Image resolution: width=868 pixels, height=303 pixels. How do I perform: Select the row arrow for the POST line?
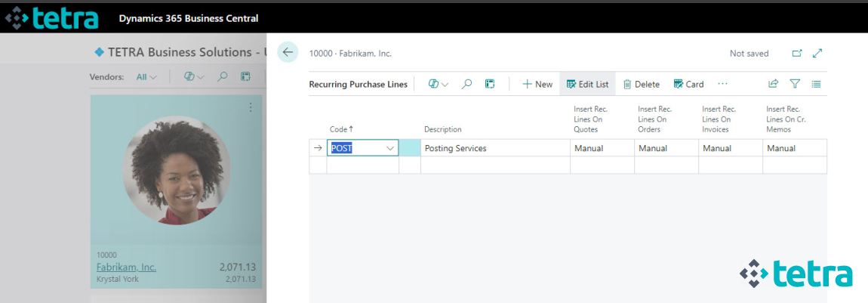coord(318,148)
